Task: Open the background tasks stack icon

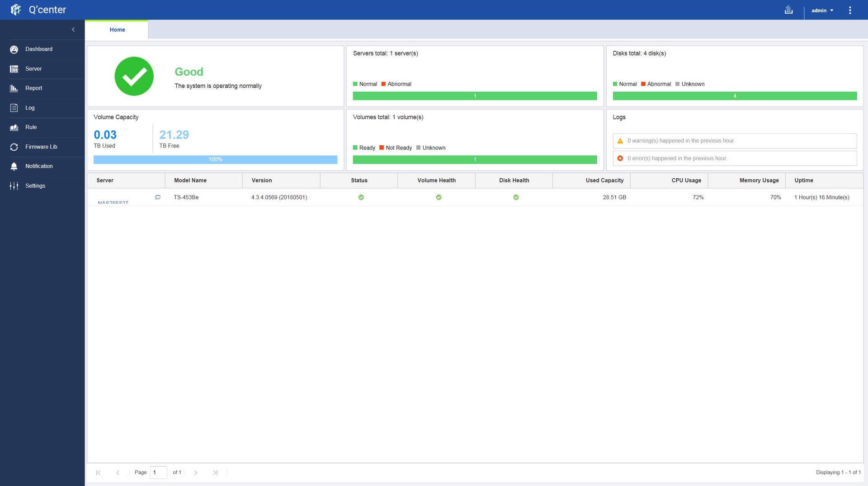Action: pyautogui.click(x=788, y=10)
